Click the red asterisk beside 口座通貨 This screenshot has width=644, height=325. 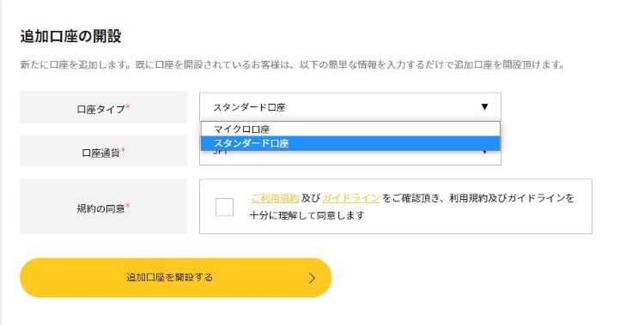[123, 151]
